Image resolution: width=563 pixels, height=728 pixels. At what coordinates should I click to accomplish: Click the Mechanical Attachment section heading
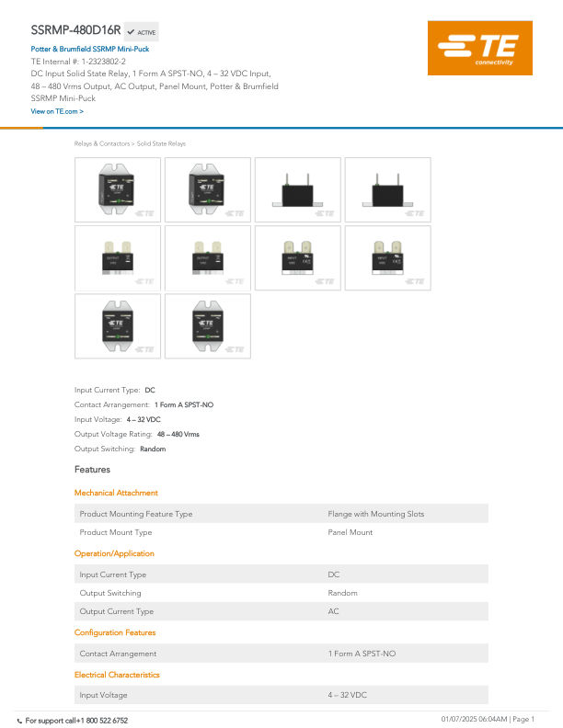coord(116,493)
